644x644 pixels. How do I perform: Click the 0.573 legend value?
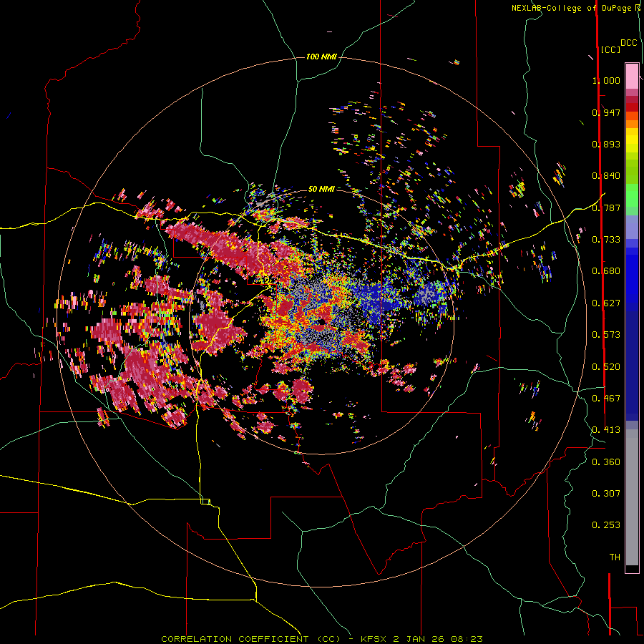coord(606,335)
